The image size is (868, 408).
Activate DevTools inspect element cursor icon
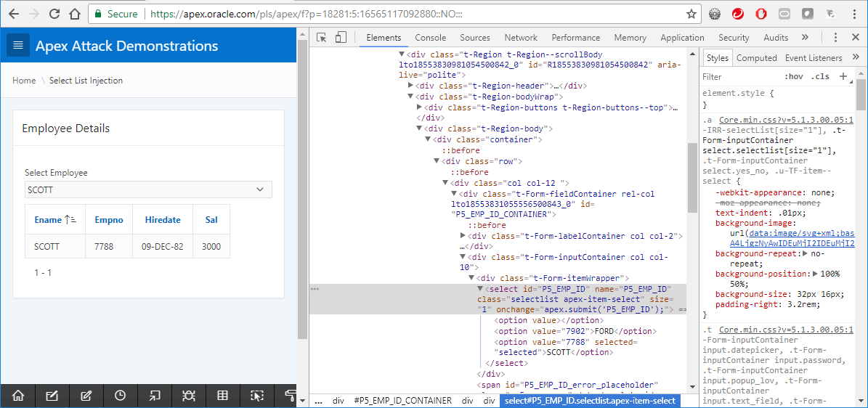point(322,38)
